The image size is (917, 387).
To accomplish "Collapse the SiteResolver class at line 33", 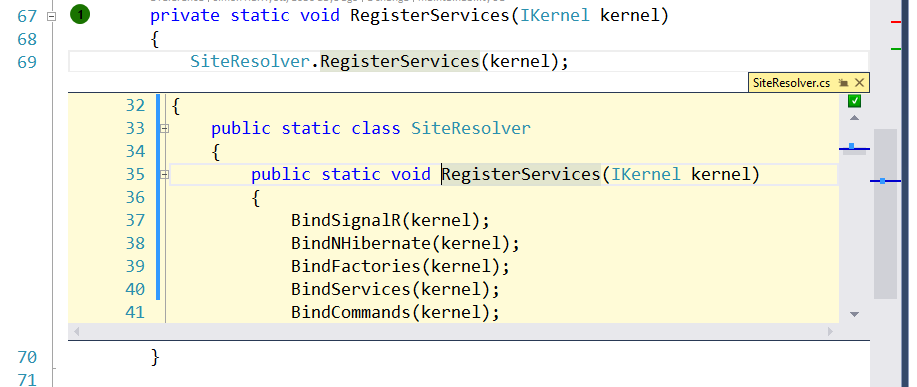I will click(x=164, y=129).
